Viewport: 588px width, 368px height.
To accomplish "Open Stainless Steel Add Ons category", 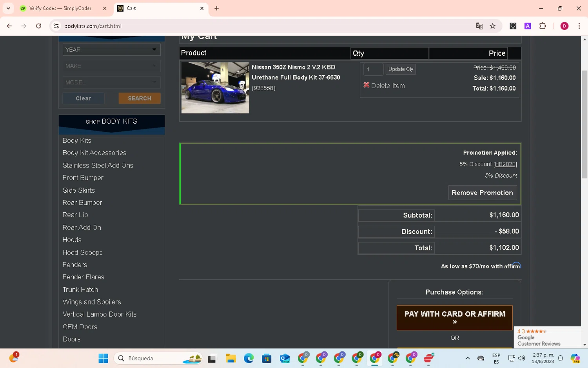I will click(98, 166).
